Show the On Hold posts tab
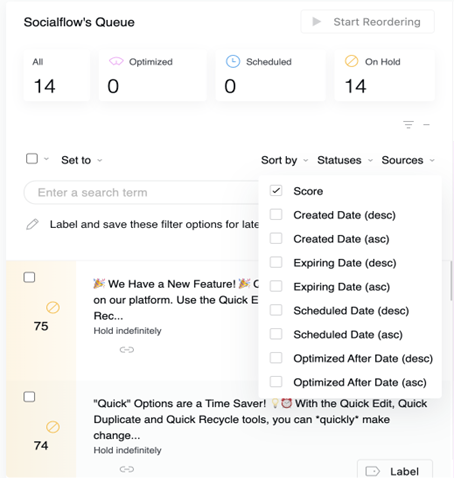Screen dimensions: 454x478 pyautogui.click(x=385, y=75)
